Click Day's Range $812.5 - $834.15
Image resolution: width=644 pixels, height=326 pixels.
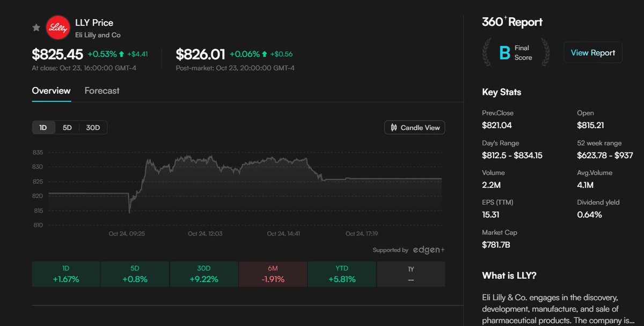(512, 155)
